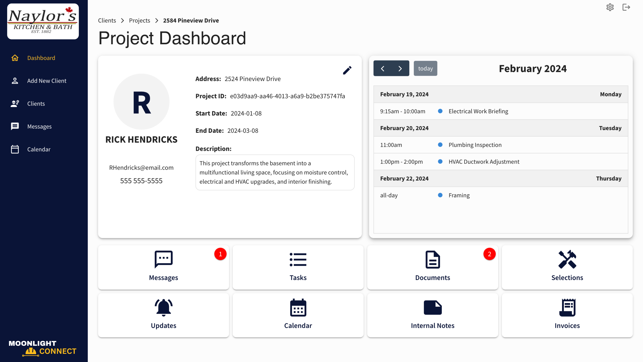Click the project description text box
The image size is (644, 362).
pos(275,172)
